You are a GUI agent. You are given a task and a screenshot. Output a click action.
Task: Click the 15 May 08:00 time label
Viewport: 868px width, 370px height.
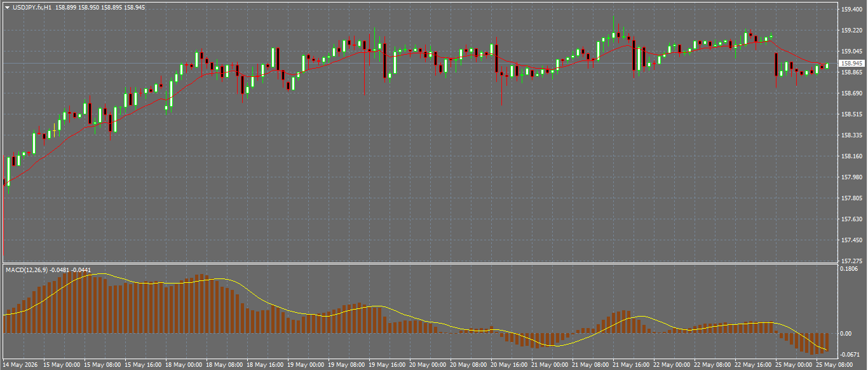click(101, 366)
